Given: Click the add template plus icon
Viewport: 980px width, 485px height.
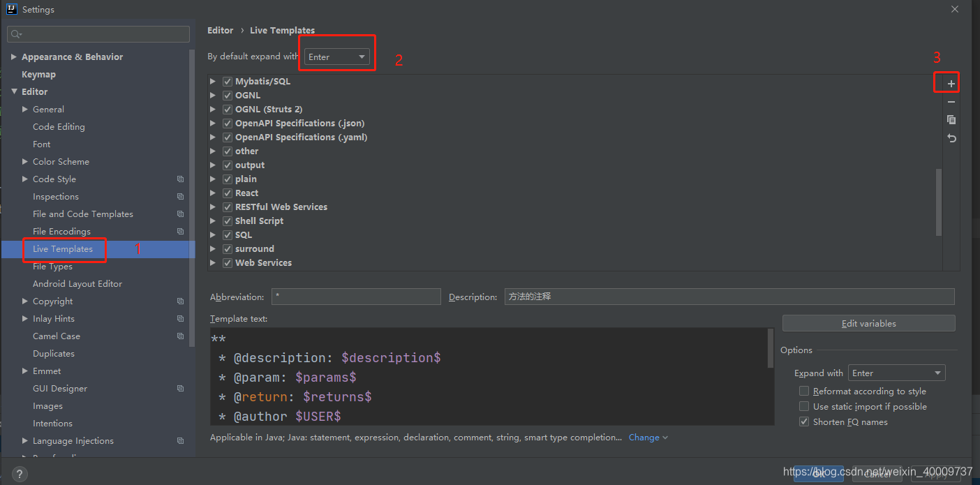Looking at the screenshot, I should (951, 84).
